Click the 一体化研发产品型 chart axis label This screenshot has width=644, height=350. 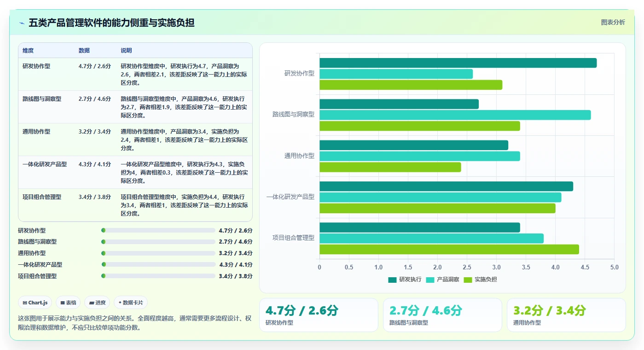pos(290,197)
